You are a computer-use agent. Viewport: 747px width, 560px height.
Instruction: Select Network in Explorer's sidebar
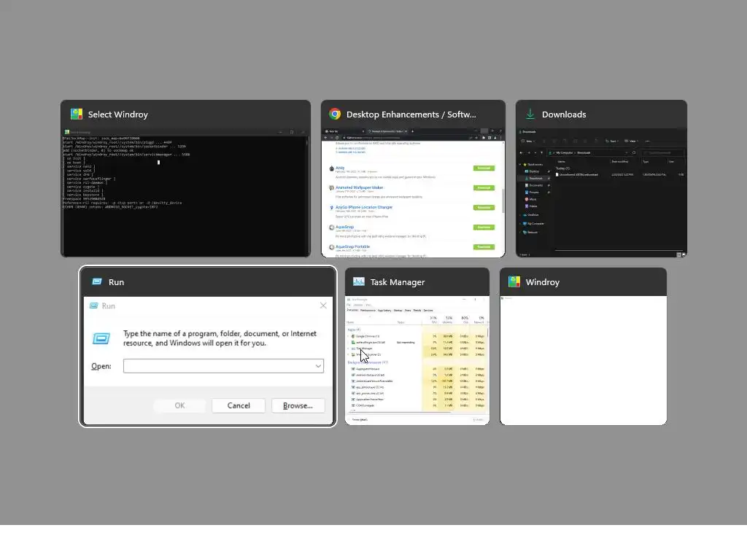(x=530, y=233)
